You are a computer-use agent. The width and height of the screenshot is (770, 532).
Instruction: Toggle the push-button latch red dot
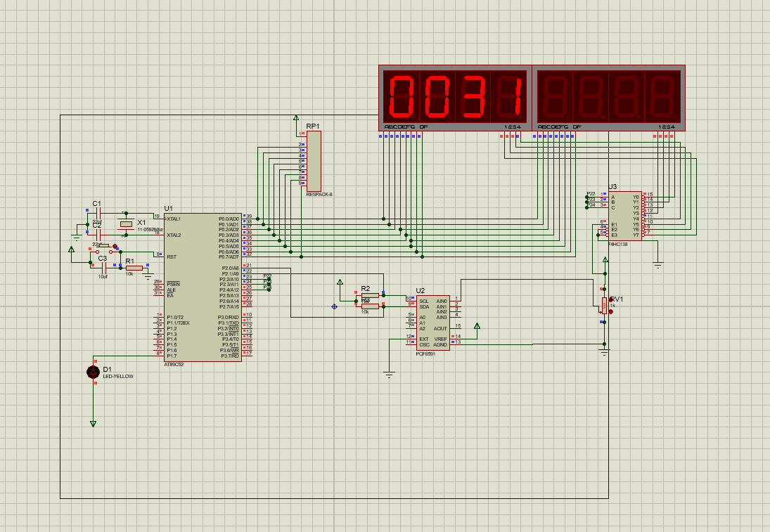coord(115,247)
